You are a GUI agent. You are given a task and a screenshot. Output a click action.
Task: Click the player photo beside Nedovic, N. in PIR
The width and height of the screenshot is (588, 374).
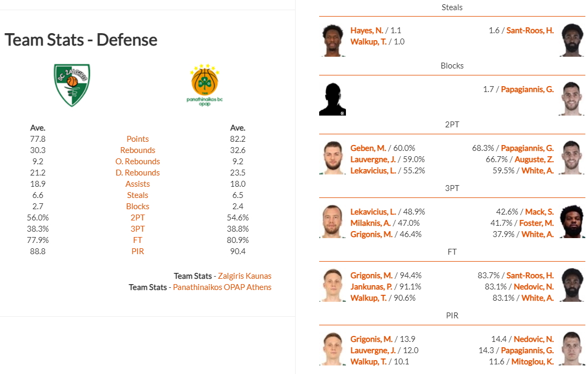572,349
